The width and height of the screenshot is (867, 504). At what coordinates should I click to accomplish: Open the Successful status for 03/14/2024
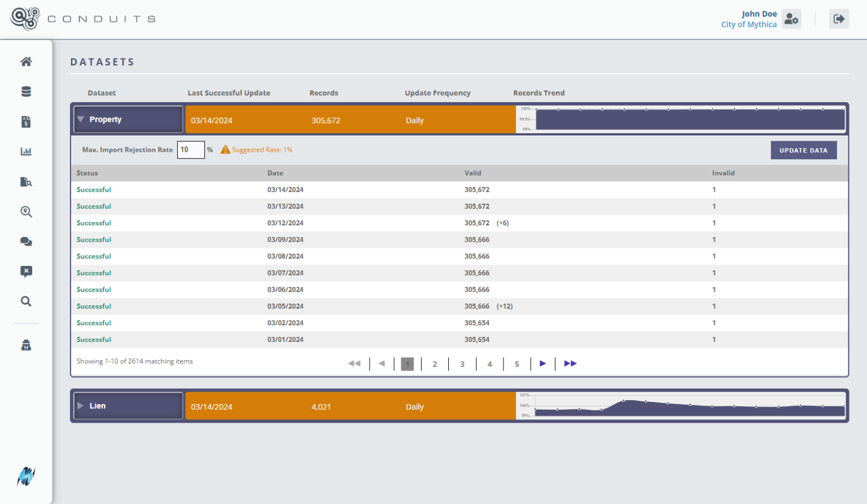coord(94,190)
